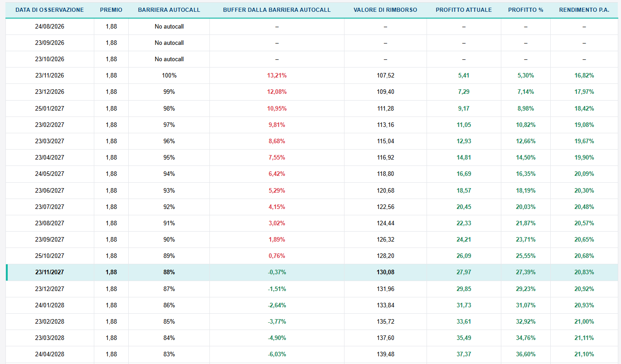Select the highlighted date 23/11/2027
Viewport: 621px width, 364px height.
coord(49,272)
